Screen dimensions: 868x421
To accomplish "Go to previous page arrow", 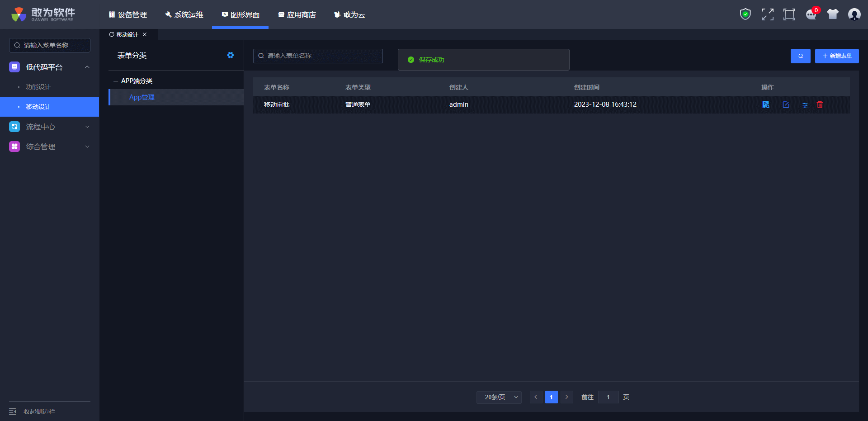I will [x=536, y=397].
